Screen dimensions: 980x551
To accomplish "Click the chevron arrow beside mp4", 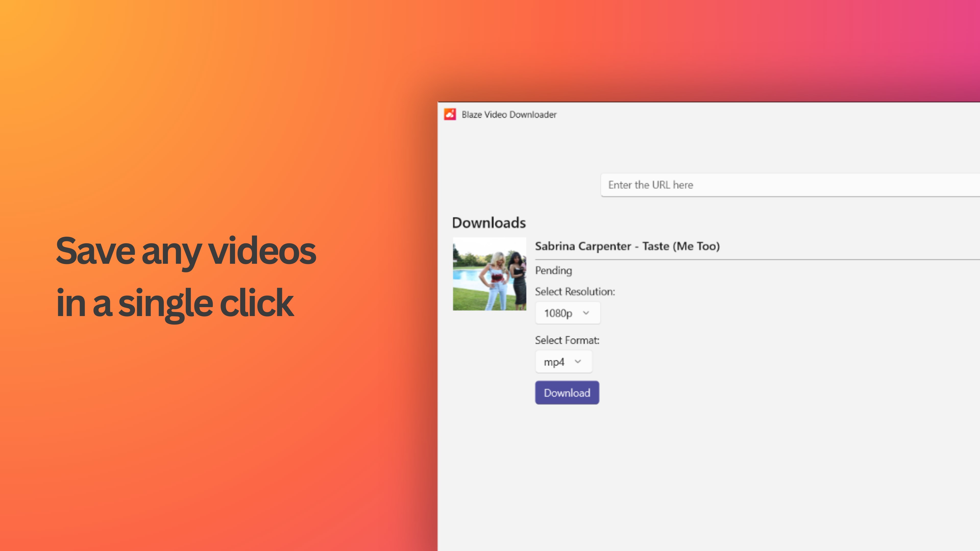I will click(x=578, y=361).
